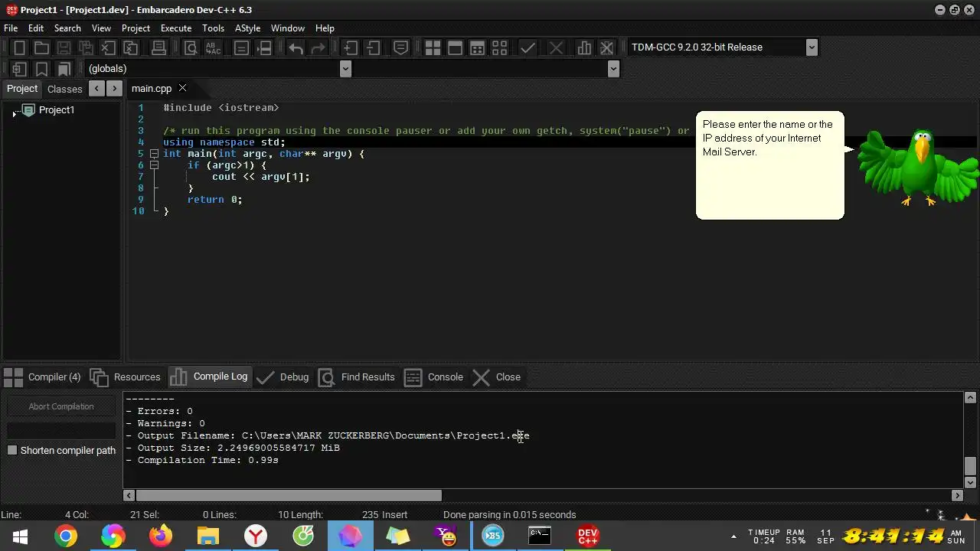
Task: Show previous sidebar tabs with left arrow
Action: coord(96,88)
